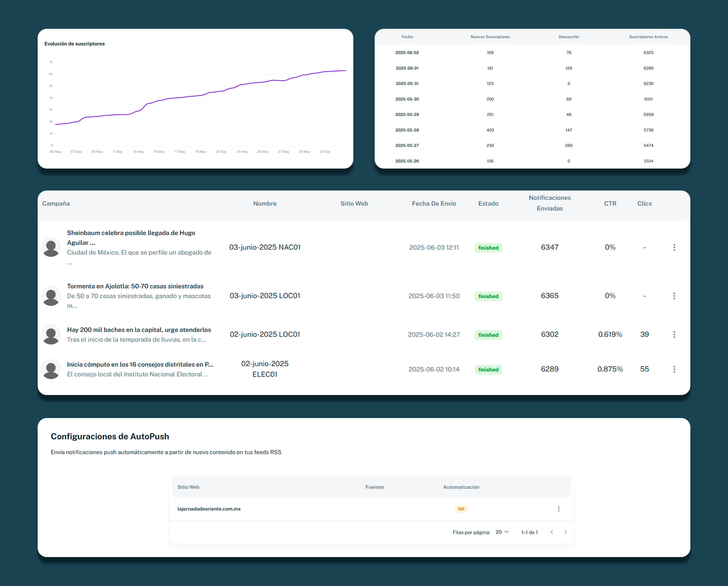Open rows per page dropdown showing 20
The image size is (728, 586).
[502, 532]
